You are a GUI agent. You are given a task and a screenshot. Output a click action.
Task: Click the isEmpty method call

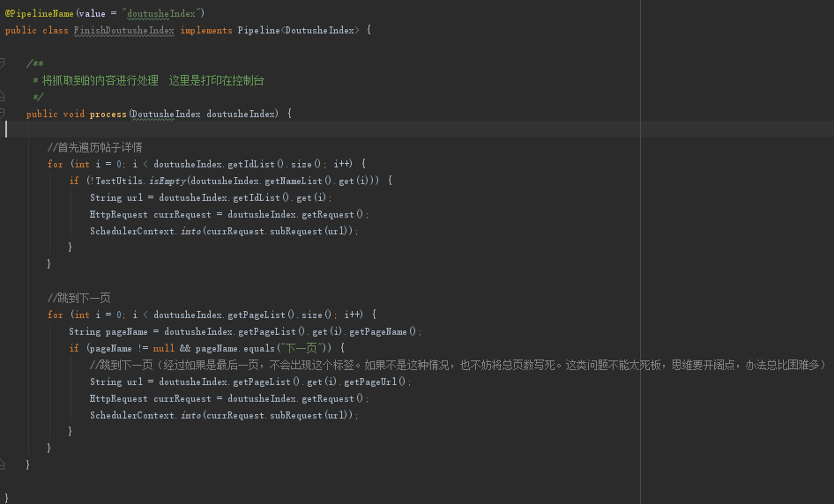[x=167, y=181]
